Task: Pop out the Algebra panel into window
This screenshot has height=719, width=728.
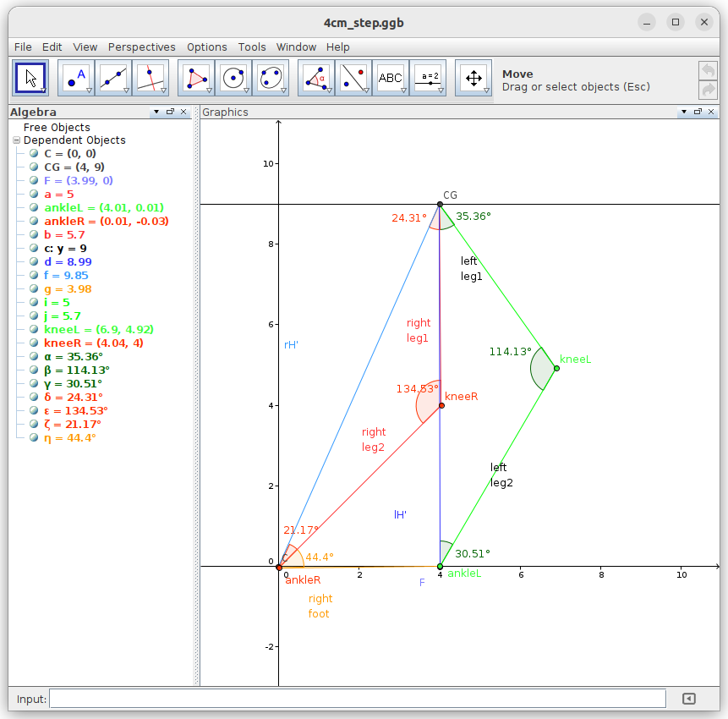Action: pos(170,112)
